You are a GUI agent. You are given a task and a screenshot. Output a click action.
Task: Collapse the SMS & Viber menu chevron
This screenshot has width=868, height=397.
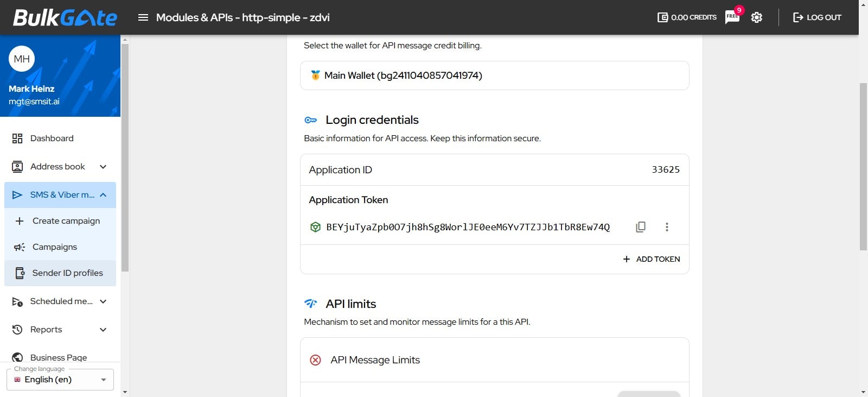[x=103, y=195]
